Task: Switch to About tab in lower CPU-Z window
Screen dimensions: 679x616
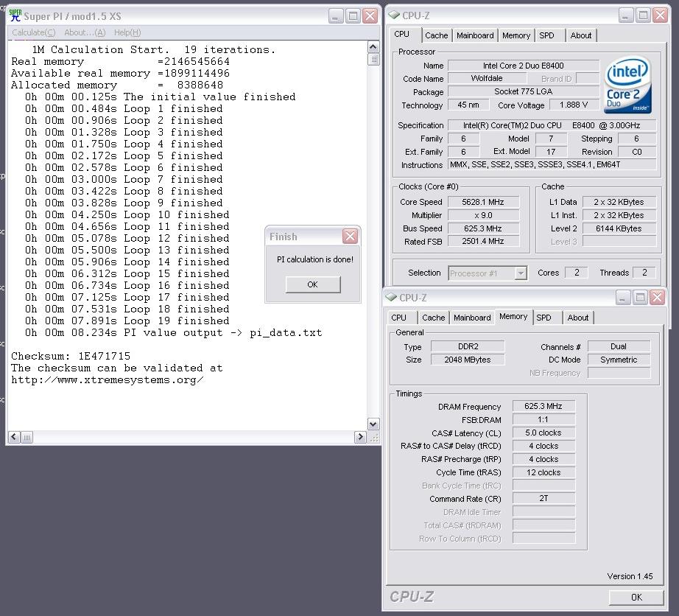Action: coord(578,318)
